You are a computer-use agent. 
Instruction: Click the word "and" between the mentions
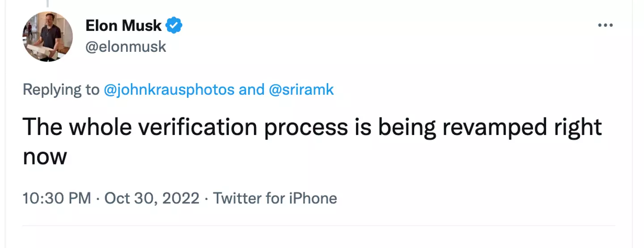click(251, 89)
